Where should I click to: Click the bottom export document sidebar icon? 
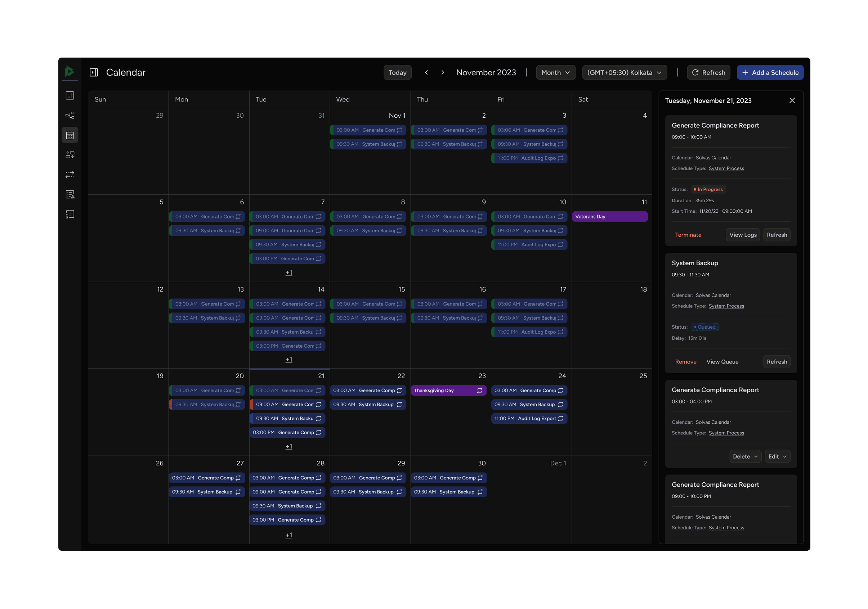70,214
